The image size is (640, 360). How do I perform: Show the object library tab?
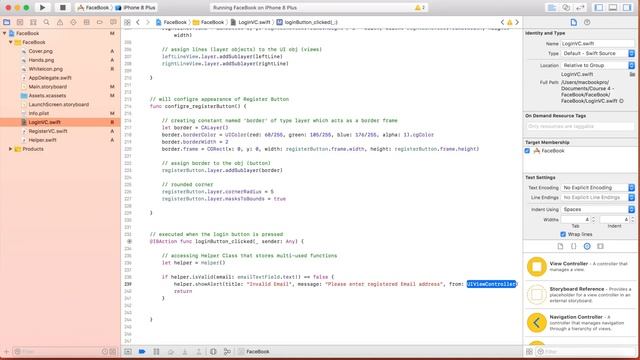pos(587,246)
